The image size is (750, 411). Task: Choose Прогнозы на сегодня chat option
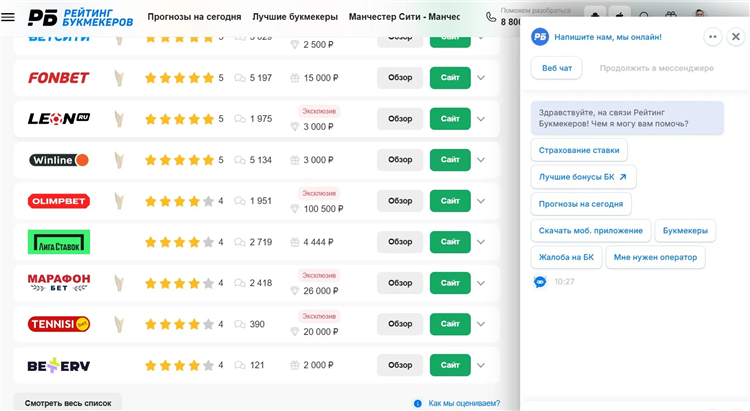point(581,204)
